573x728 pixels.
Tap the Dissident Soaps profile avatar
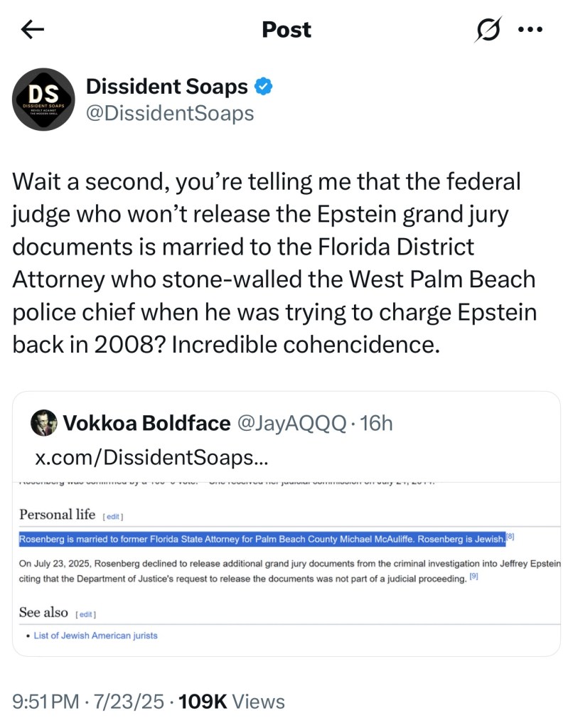pos(44,100)
